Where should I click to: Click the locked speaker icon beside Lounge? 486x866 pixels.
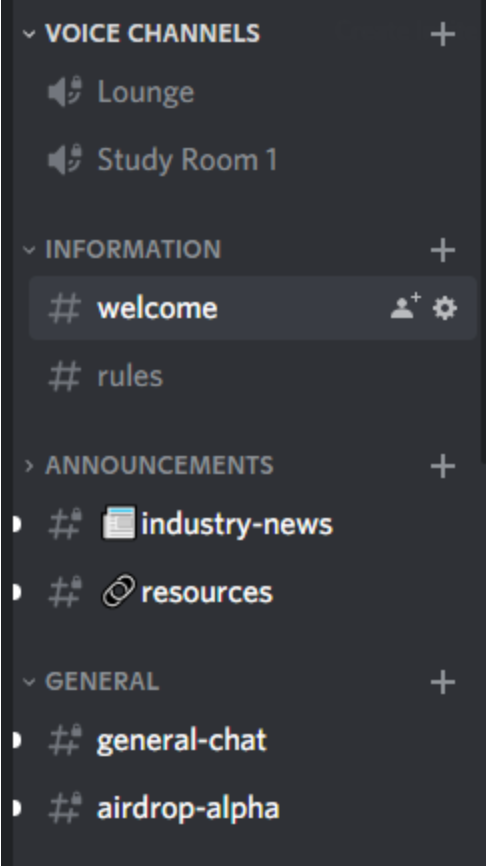pyautogui.click(x=65, y=92)
